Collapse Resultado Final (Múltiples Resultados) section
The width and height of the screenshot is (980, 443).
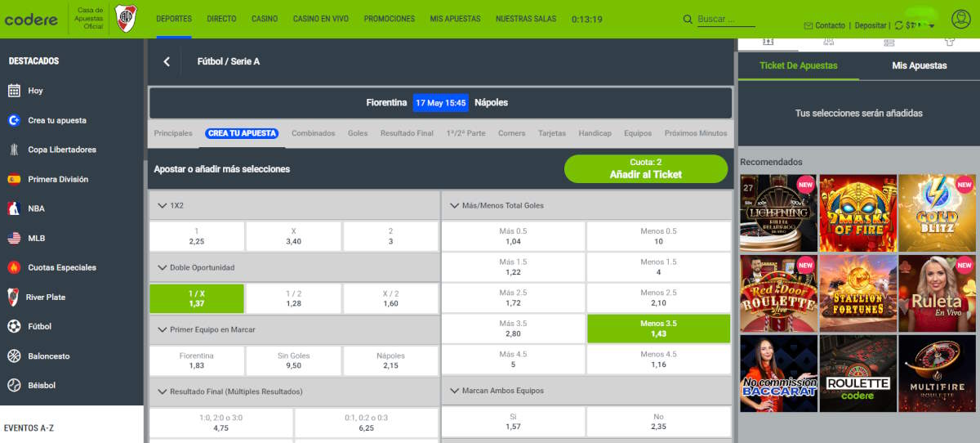(163, 392)
